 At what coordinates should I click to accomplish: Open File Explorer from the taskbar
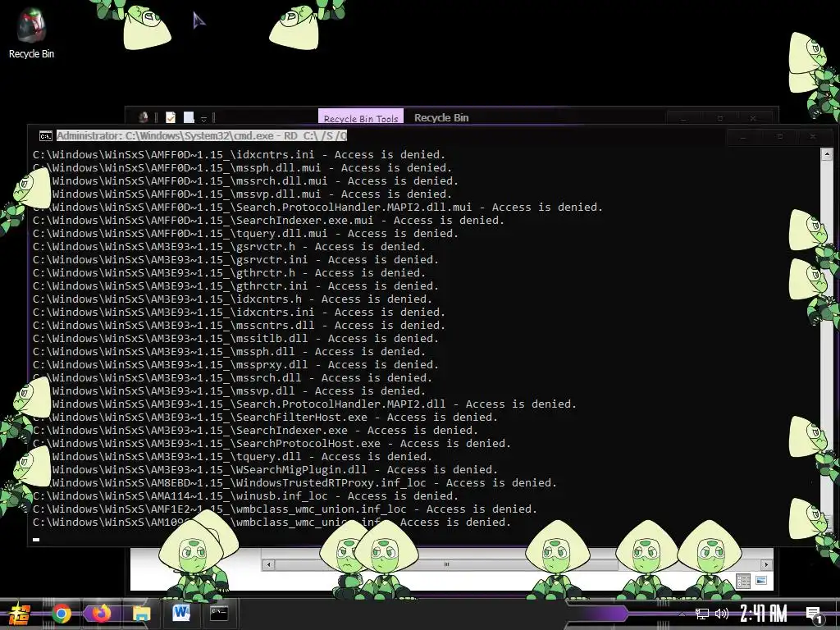tap(141, 614)
